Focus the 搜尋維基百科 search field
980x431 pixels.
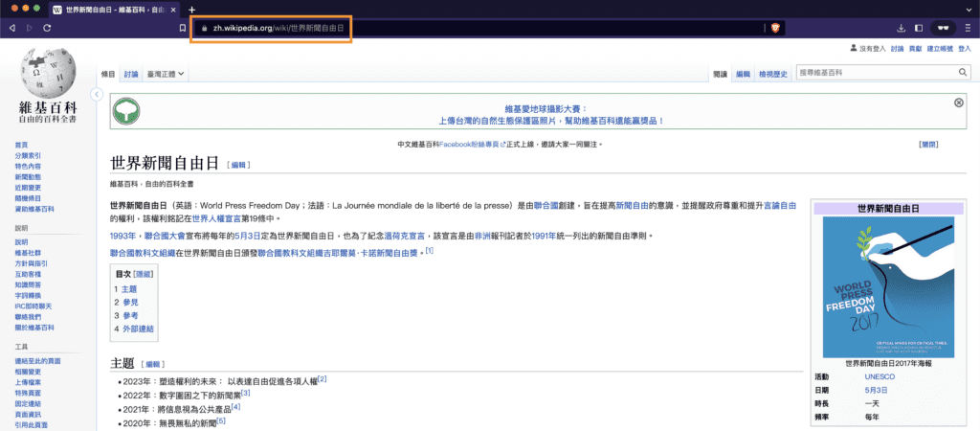(x=877, y=73)
